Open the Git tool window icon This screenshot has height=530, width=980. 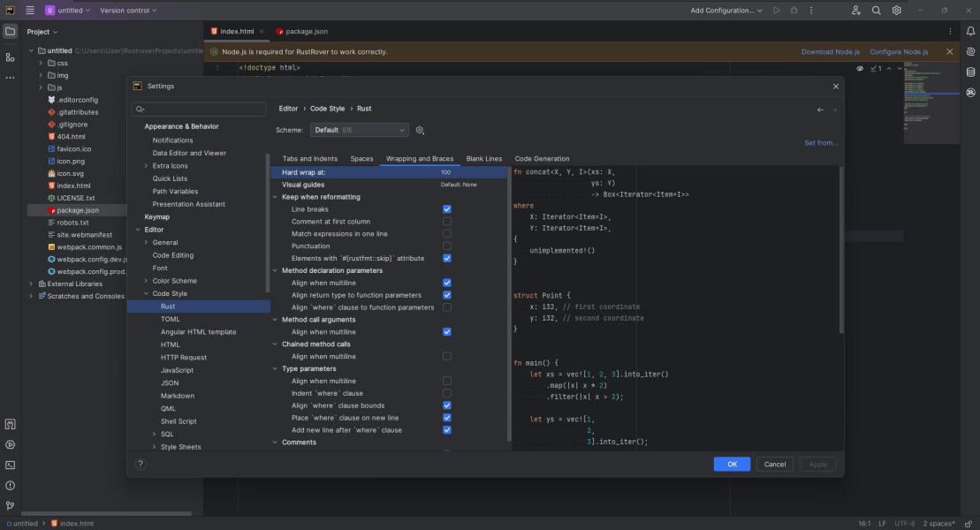coord(10,506)
